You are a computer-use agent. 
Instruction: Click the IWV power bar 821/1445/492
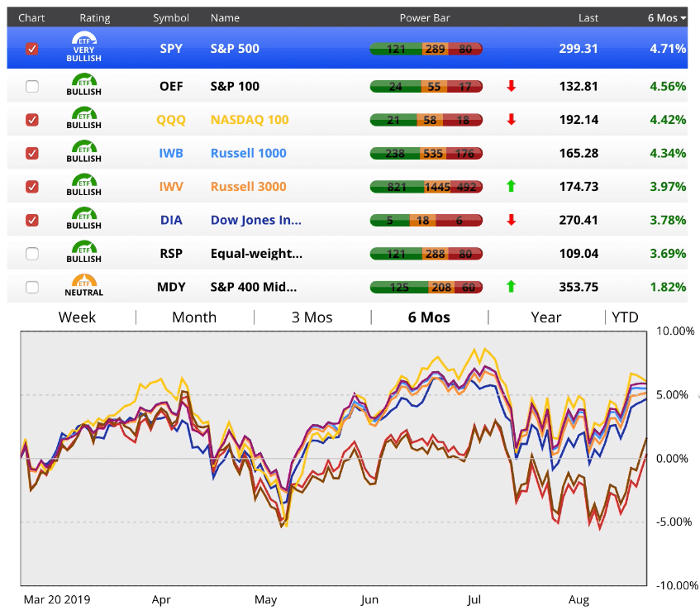(426, 187)
